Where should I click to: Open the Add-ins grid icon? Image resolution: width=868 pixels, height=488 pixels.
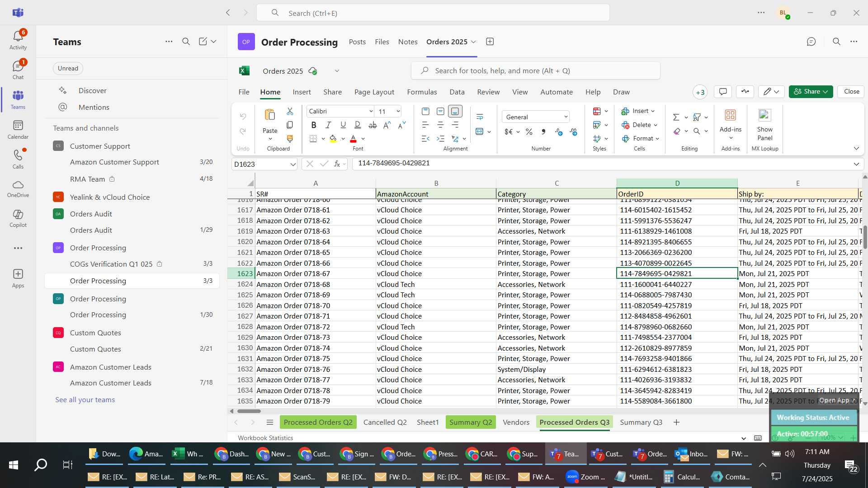tap(730, 115)
